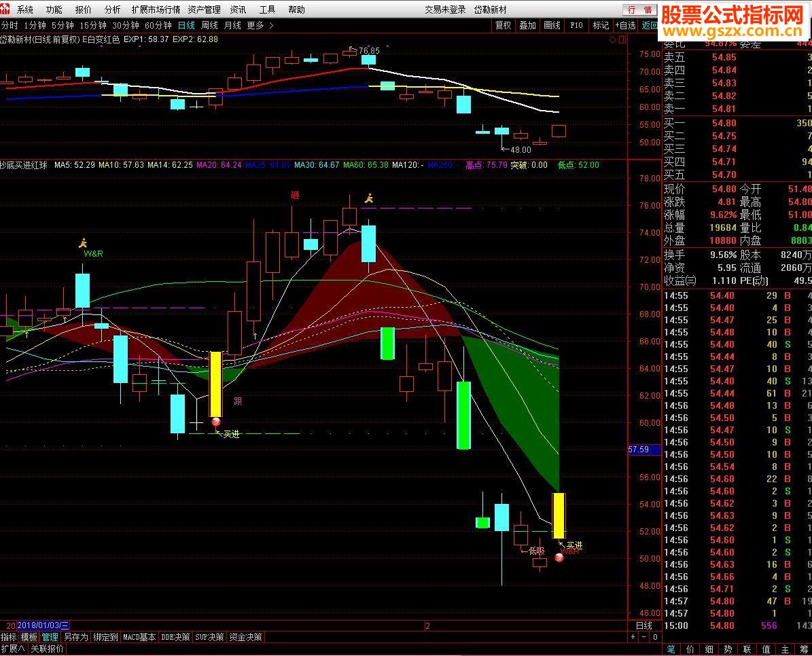812x656 pixels.
Task: Click the 另存为 save-as button
Action: point(75,638)
